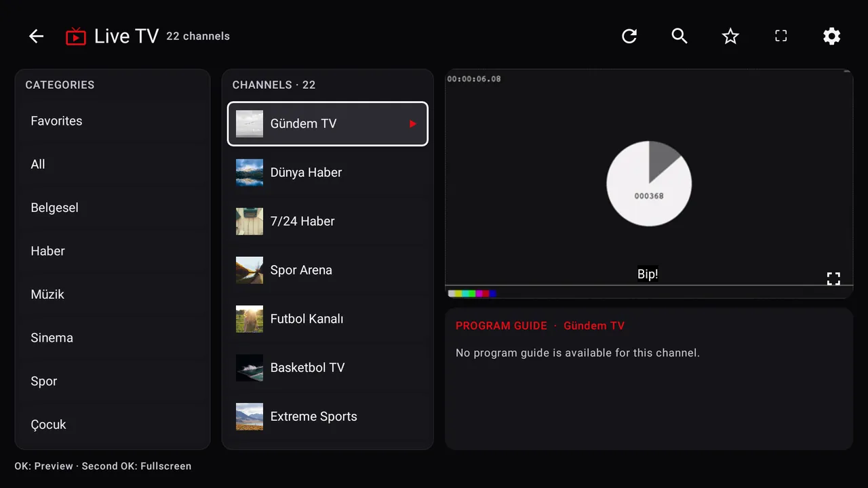Open the Basketbol TV channel
The image size is (868, 488).
pyautogui.click(x=328, y=367)
